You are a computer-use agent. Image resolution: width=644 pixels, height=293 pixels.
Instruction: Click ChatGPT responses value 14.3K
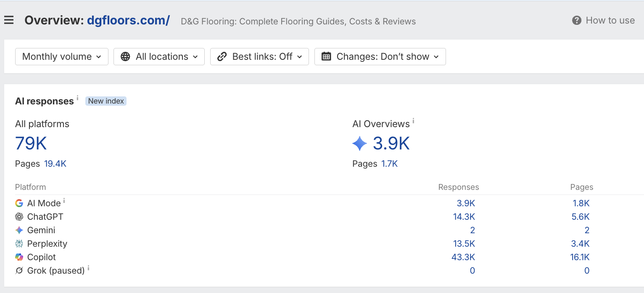click(463, 217)
